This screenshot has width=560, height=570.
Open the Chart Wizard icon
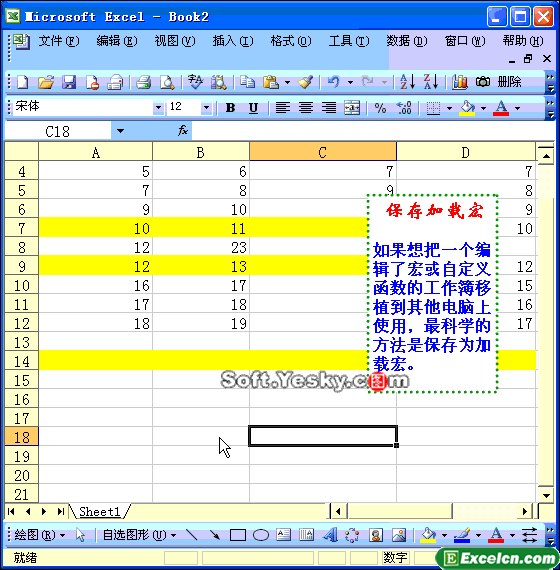pyautogui.click(x=459, y=82)
